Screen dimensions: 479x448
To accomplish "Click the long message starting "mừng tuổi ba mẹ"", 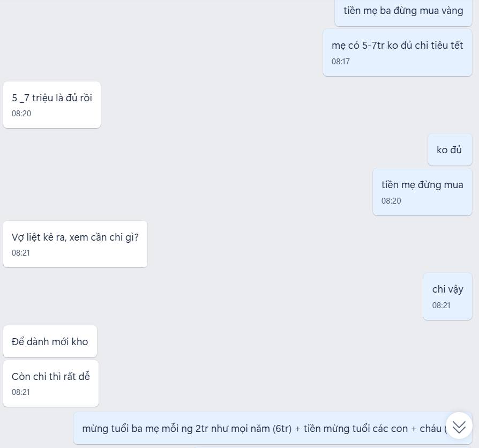I will (x=273, y=428).
